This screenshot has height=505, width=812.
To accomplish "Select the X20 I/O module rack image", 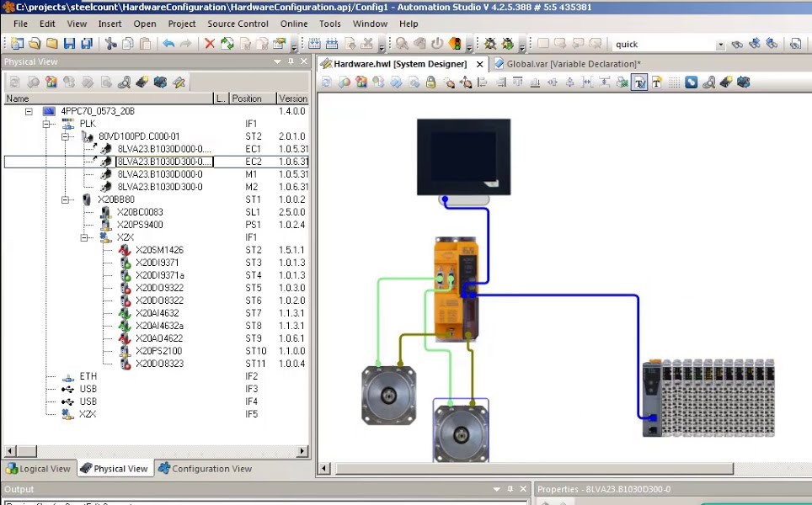I will 708,397.
